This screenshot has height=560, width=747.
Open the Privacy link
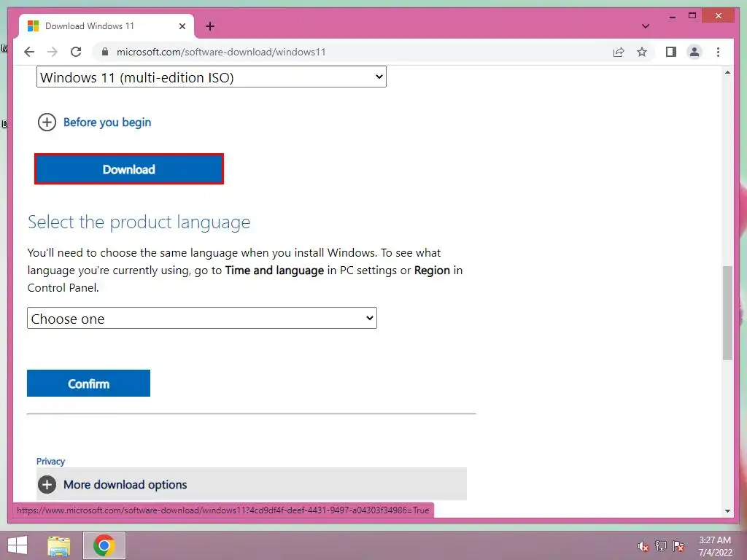click(x=50, y=461)
